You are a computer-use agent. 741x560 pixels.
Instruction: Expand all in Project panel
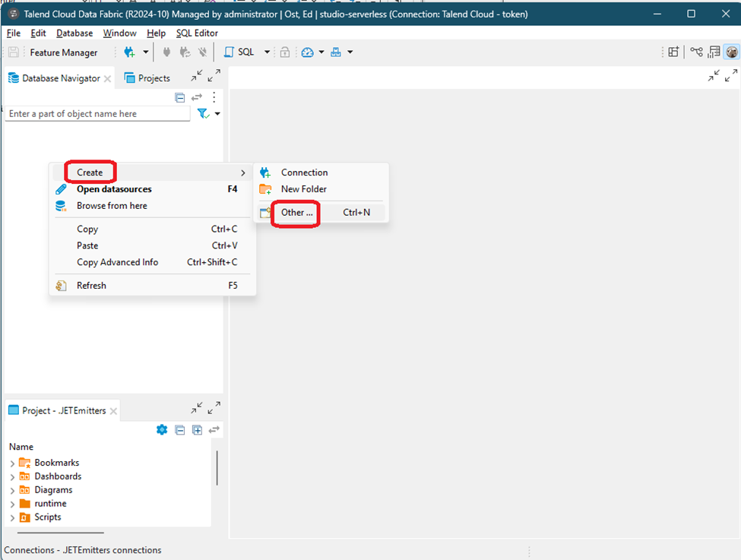pos(197,429)
